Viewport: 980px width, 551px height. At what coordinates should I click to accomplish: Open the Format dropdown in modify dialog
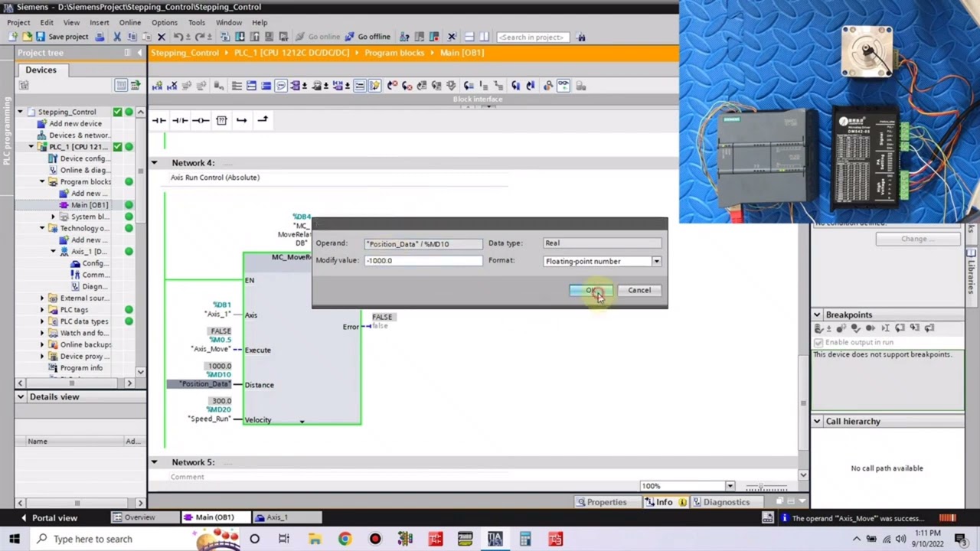click(x=656, y=262)
